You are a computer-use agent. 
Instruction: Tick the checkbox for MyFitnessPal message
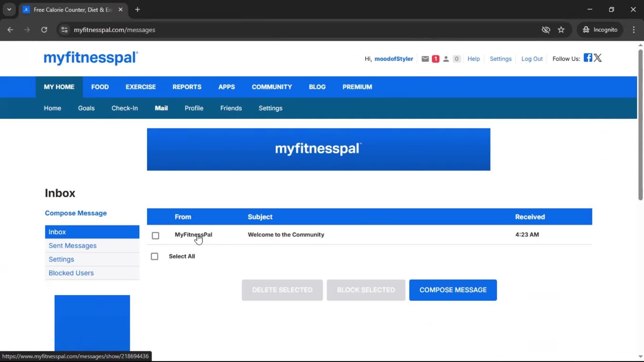(x=155, y=236)
